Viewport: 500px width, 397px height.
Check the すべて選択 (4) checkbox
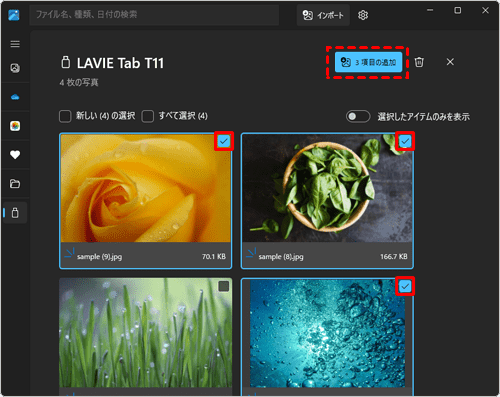(x=148, y=117)
